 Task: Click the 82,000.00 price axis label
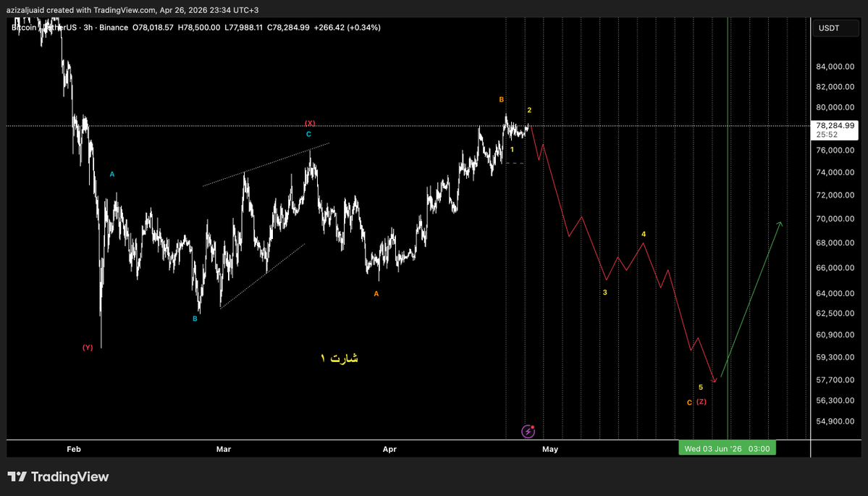[835, 87]
